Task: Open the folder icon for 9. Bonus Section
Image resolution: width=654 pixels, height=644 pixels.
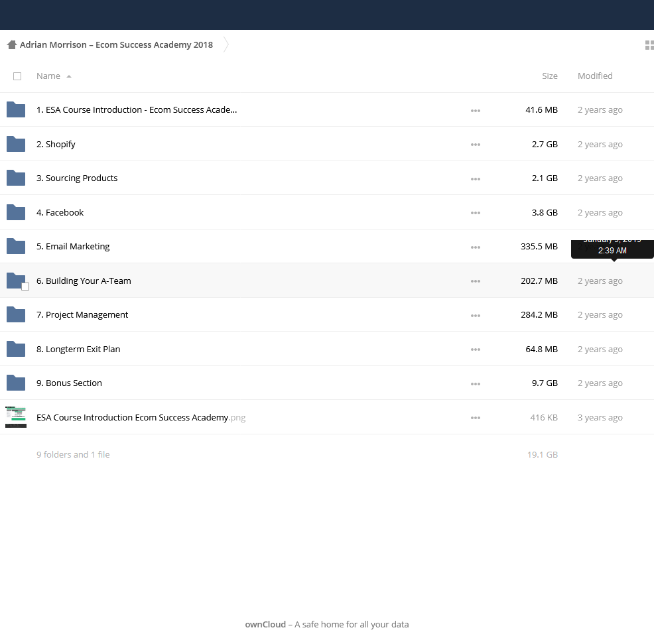Action: (x=16, y=383)
